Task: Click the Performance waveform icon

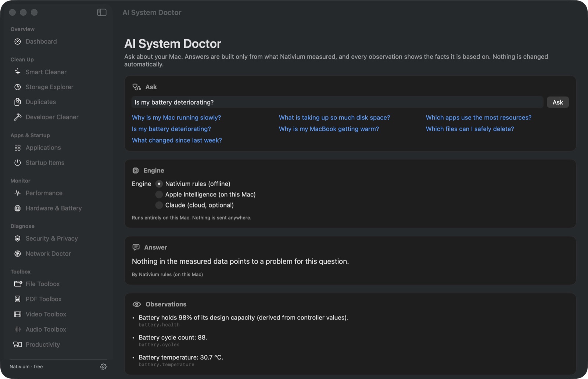Action: pos(18,193)
